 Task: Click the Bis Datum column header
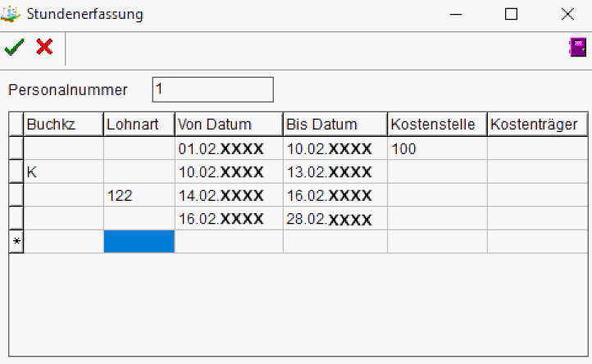pos(335,125)
